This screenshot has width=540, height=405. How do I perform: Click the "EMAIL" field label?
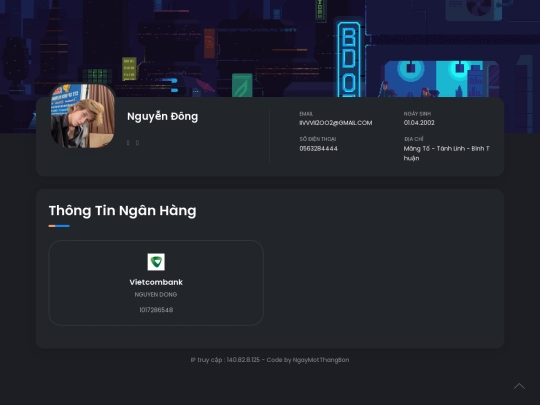click(306, 114)
